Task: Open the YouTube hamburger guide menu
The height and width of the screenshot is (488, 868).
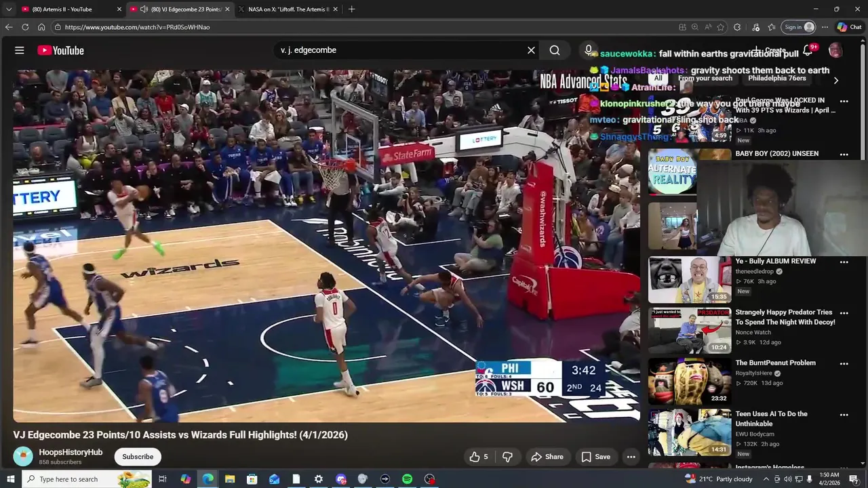Action: coord(20,50)
